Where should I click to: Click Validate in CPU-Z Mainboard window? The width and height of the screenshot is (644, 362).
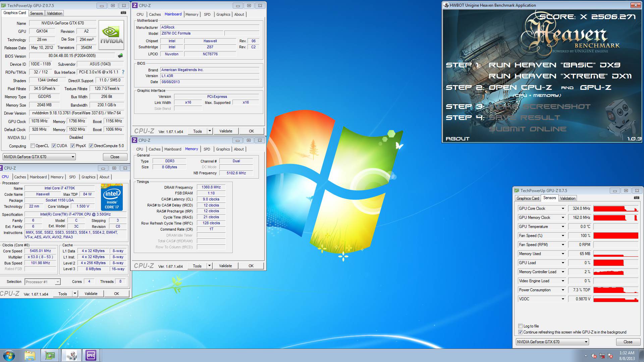pyautogui.click(x=226, y=131)
